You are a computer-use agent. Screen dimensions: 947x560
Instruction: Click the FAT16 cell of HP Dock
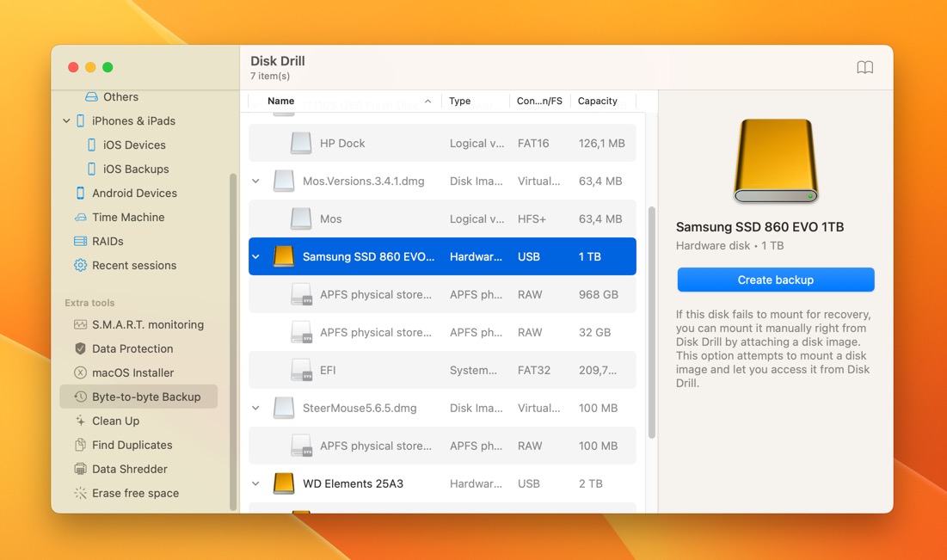[533, 143]
